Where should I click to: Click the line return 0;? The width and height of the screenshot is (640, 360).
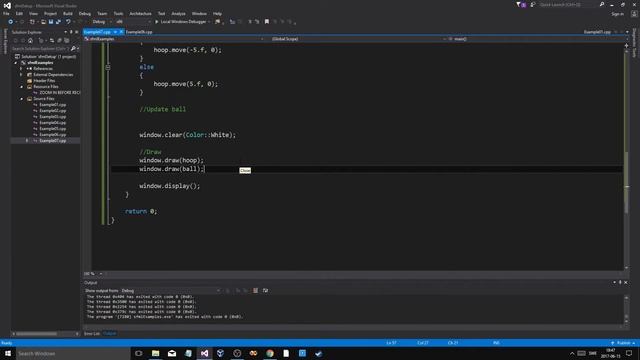coord(141,211)
